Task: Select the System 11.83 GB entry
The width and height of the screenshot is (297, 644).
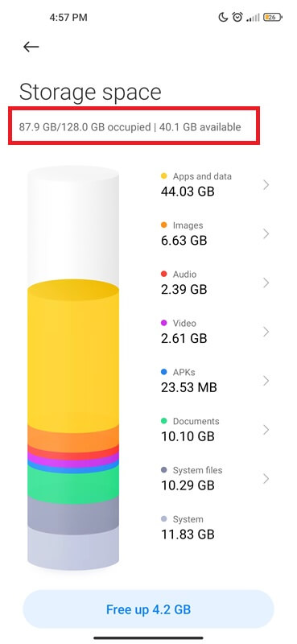Action: tap(215, 527)
